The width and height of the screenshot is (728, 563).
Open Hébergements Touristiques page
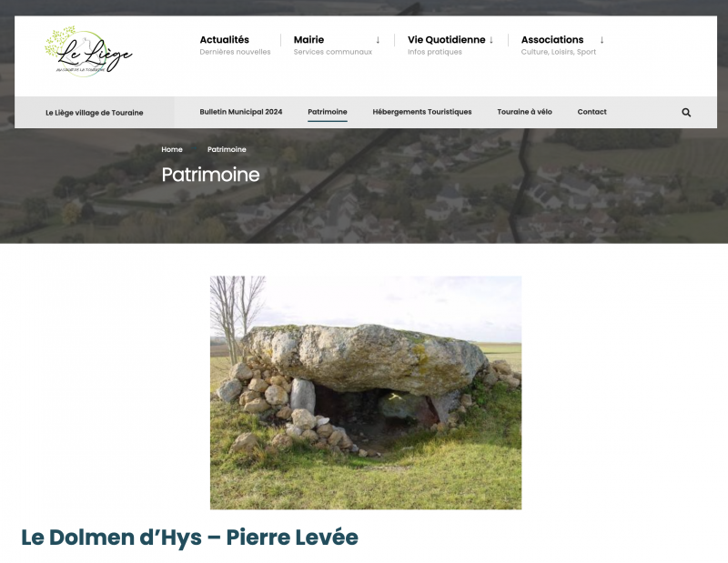(422, 112)
